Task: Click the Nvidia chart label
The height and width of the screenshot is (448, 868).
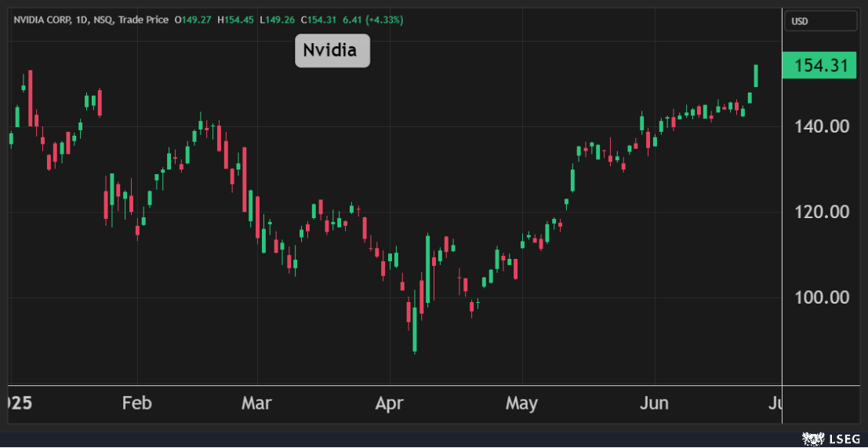Action: point(332,51)
